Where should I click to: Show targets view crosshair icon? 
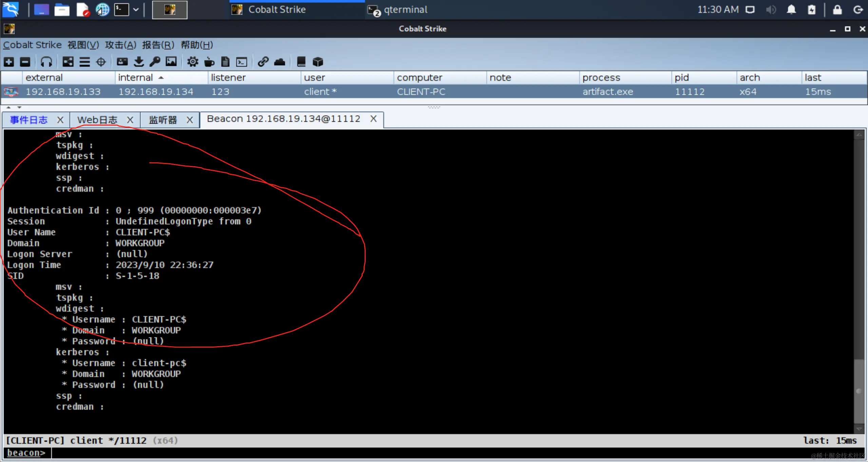[101, 62]
